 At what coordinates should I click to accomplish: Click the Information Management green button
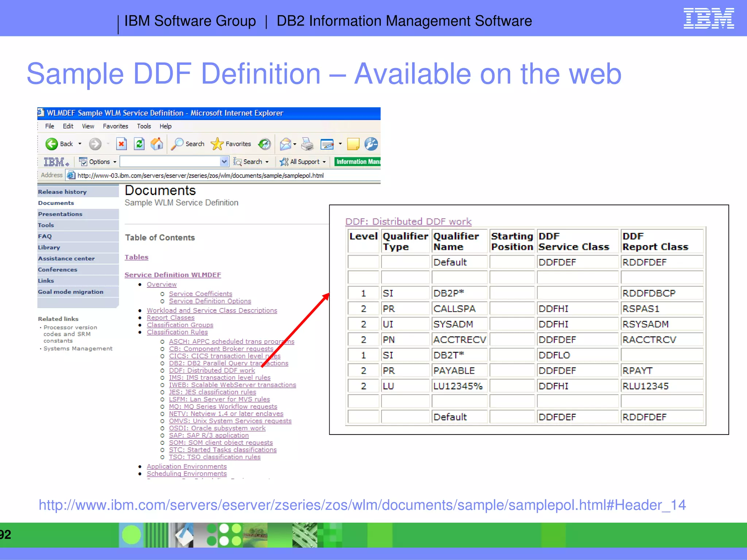[x=357, y=162]
